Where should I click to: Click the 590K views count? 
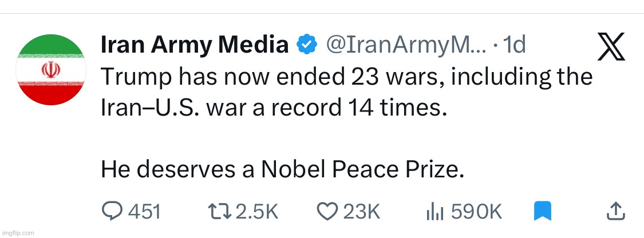pyautogui.click(x=476, y=212)
